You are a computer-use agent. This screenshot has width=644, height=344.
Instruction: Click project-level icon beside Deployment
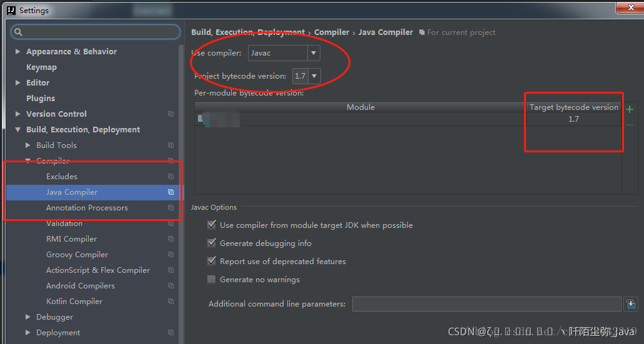pos(171,333)
